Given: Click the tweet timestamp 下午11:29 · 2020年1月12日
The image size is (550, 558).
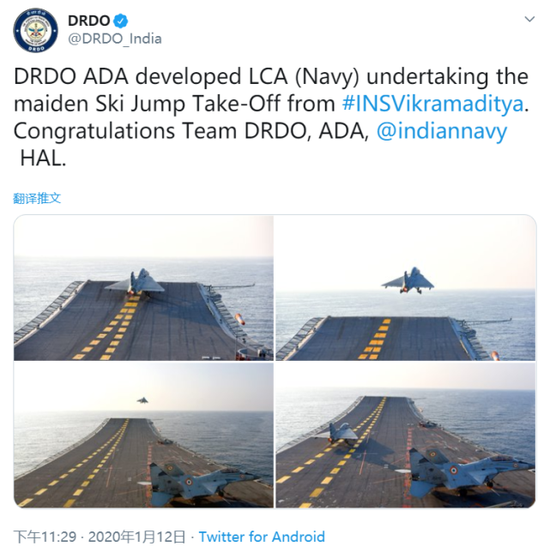Looking at the screenshot, I should [100, 537].
